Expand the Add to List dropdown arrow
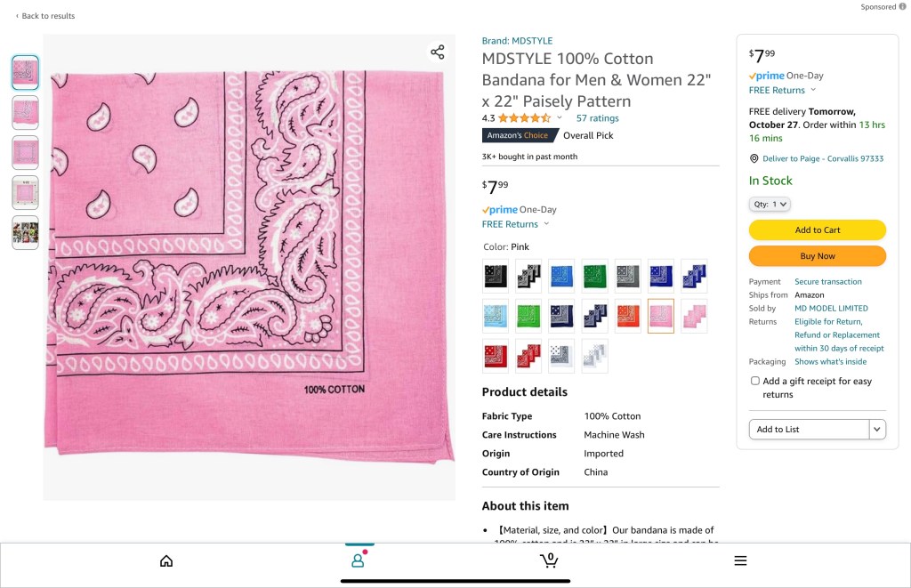Image resolution: width=911 pixels, height=588 pixels. pyautogui.click(x=877, y=430)
